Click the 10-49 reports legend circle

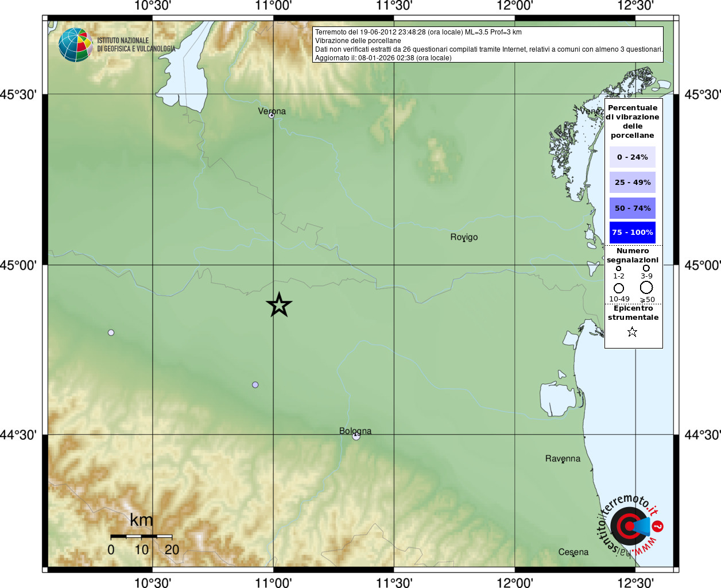pos(619,288)
